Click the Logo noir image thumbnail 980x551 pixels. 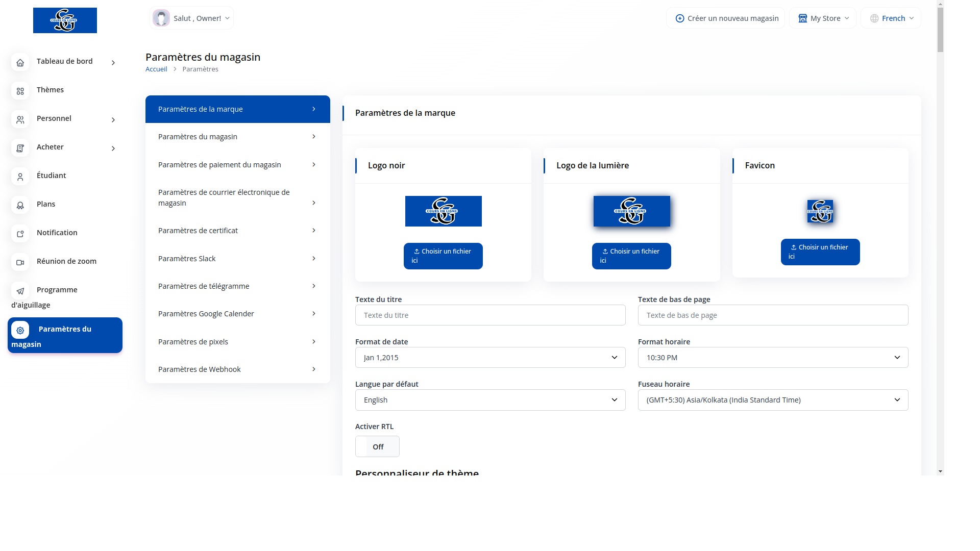coord(443,211)
